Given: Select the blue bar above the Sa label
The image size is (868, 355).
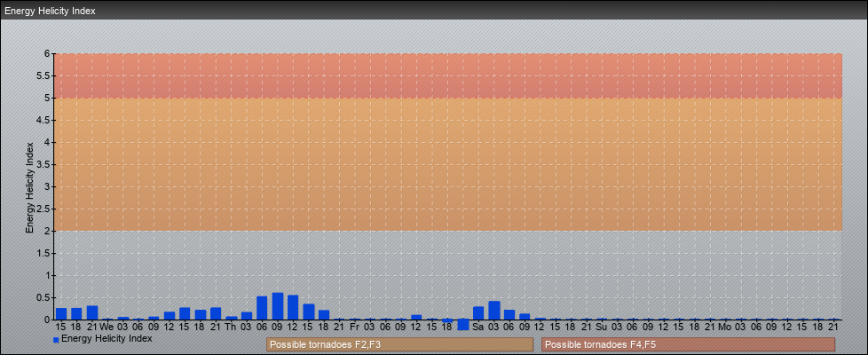Looking at the screenshot, I should pyautogui.click(x=478, y=313).
